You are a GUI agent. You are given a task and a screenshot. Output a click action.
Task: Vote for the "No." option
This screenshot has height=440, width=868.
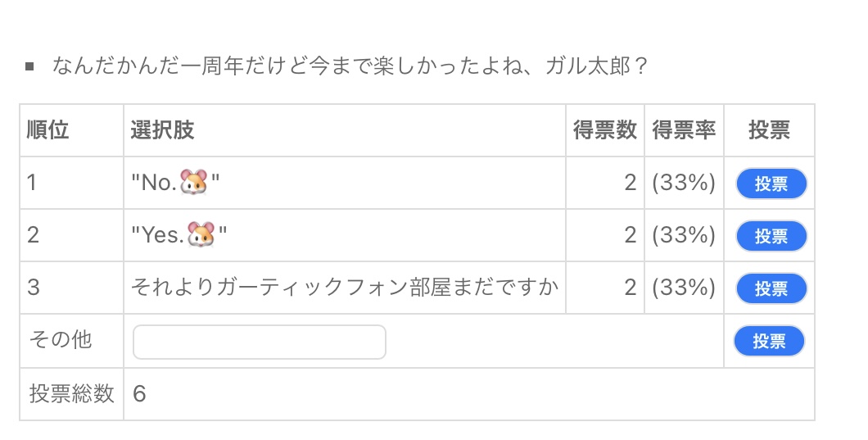[771, 184]
